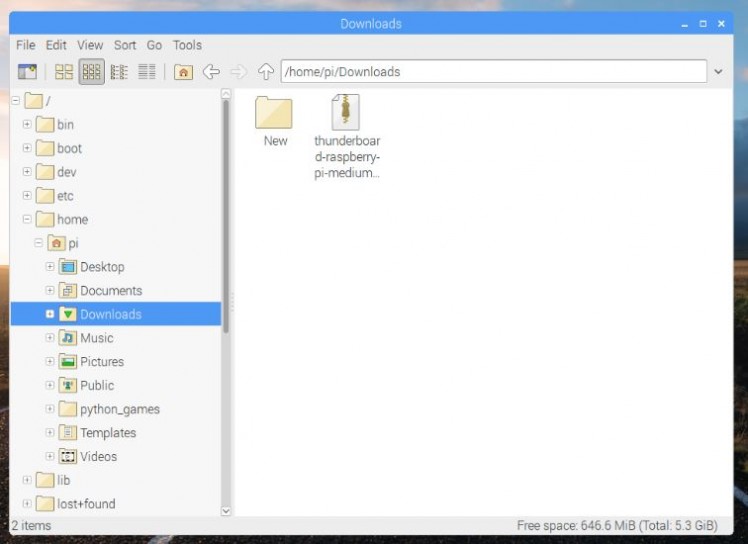Expand the Templates folder node
Screen dimensions: 748x544
(x=50, y=432)
